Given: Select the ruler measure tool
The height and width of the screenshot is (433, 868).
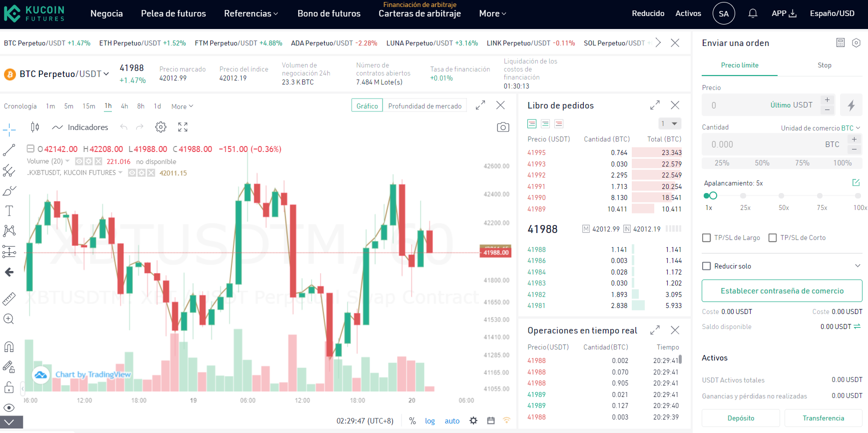Looking at the screenshot, I should click(x=9, y=298).
